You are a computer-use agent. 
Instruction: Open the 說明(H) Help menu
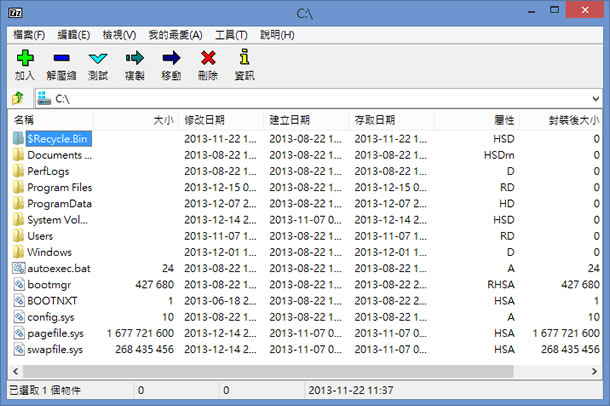(277, 35)
